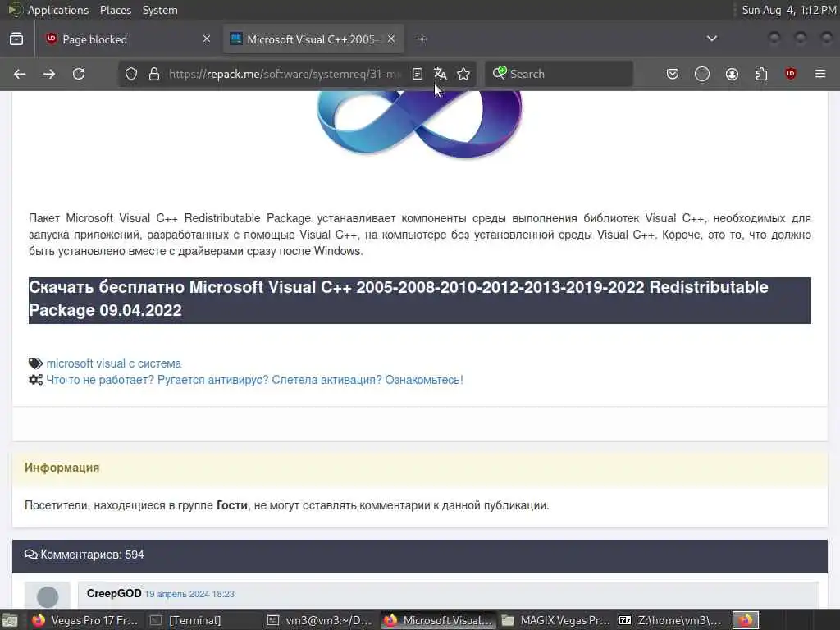Click the site security padlock icon
Viewport: 840px width, 630px height.
click(x=154, y=74)
